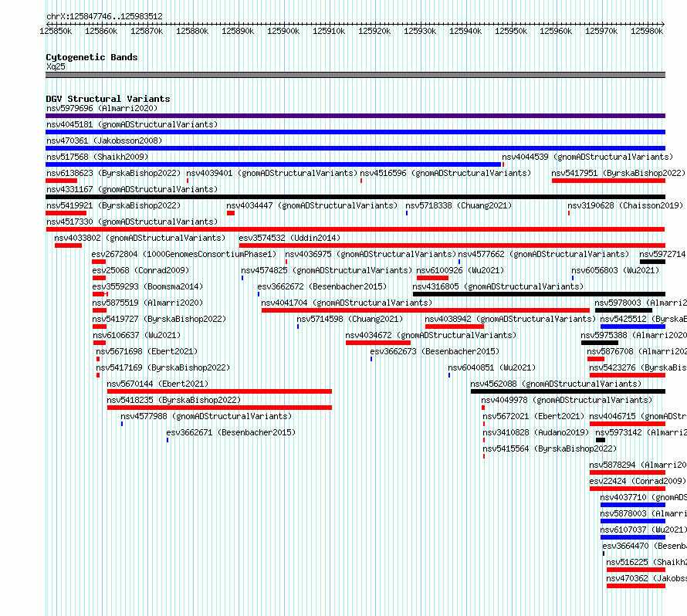The height and width of the screenshot is (616, 687).
Task: Open nsv4577988 variant label
Action: [x=206, y=416]
